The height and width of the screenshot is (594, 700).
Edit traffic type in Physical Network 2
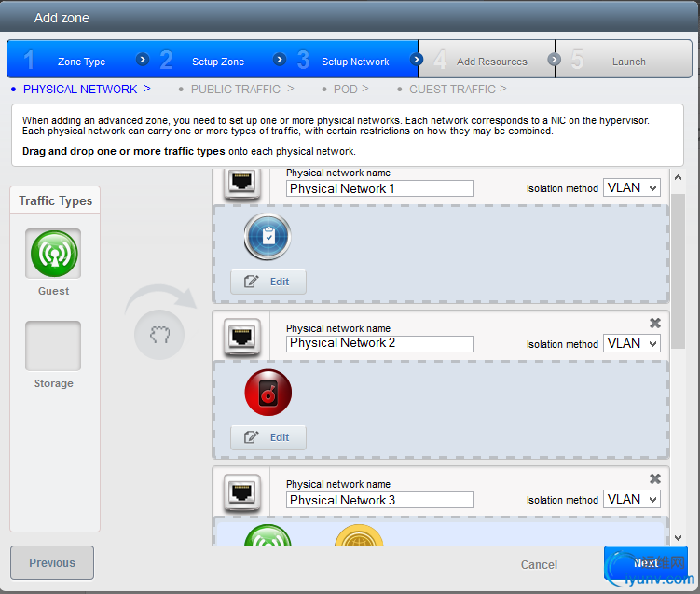[x=268, y=437]
